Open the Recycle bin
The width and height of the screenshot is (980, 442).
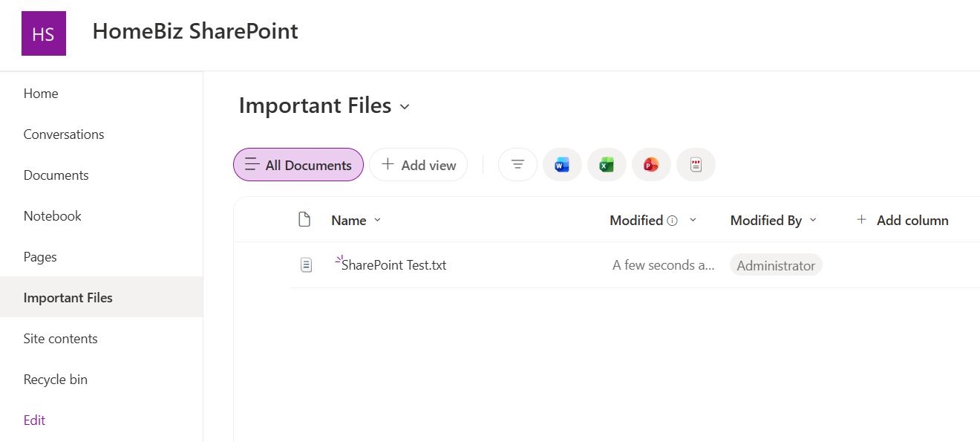click(56, 380)
